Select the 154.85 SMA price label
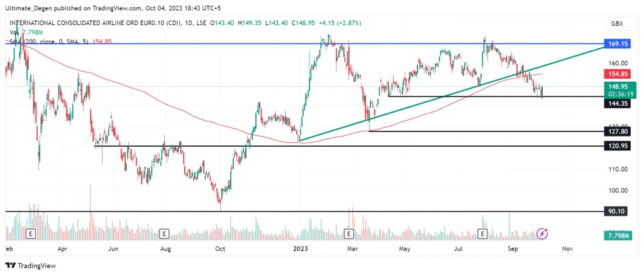The width and height of the screenshot is (644, 275). click(618, 74)
